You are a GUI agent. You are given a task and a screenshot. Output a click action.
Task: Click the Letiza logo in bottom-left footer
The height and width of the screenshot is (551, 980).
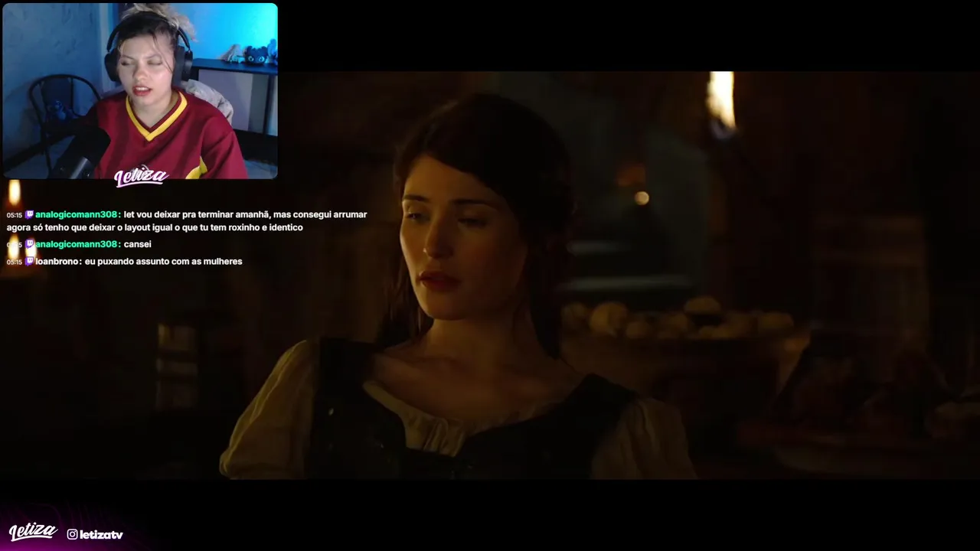(33, 532)
